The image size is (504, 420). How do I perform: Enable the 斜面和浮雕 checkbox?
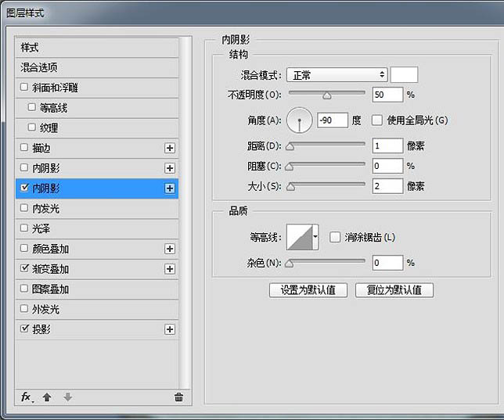point(24,87)
